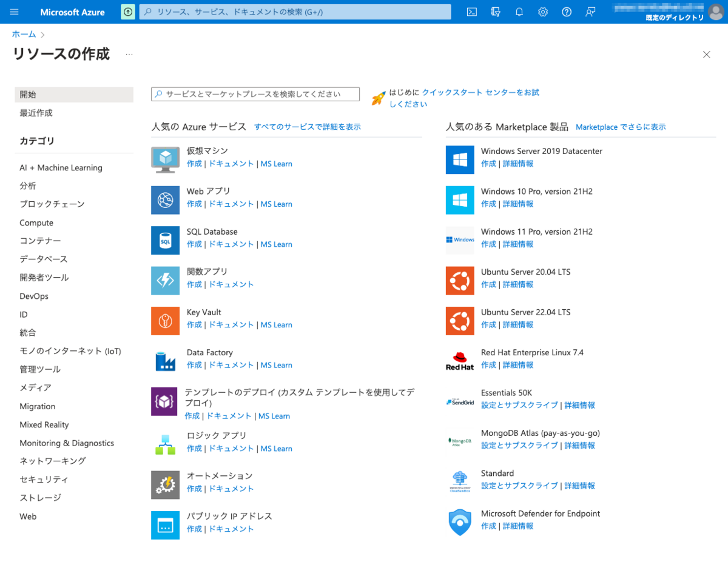Screen dimensions: 728x562
Task: Open ドキュメント for オートメーション
Action: (231, 489)
